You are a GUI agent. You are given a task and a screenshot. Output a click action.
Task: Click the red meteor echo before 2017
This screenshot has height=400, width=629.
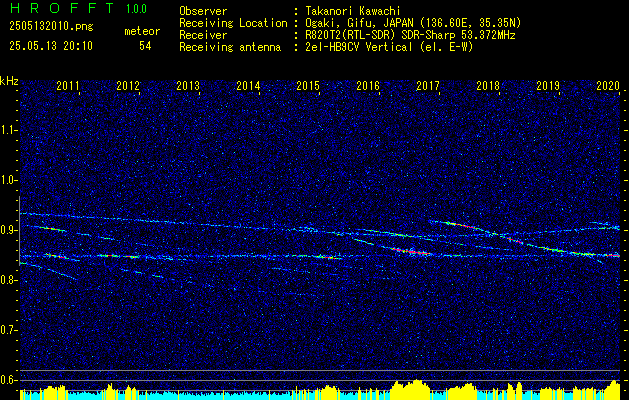click(x=411, y=252)
